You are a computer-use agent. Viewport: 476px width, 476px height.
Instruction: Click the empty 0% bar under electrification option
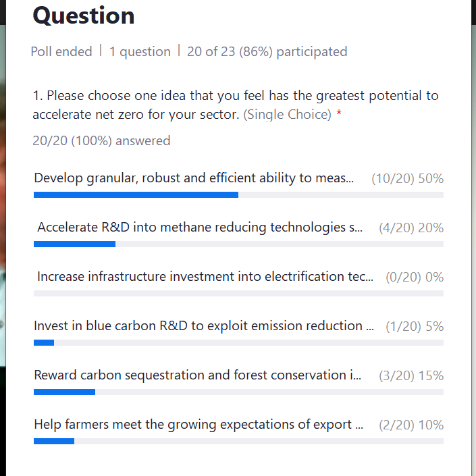click(238, 293)
